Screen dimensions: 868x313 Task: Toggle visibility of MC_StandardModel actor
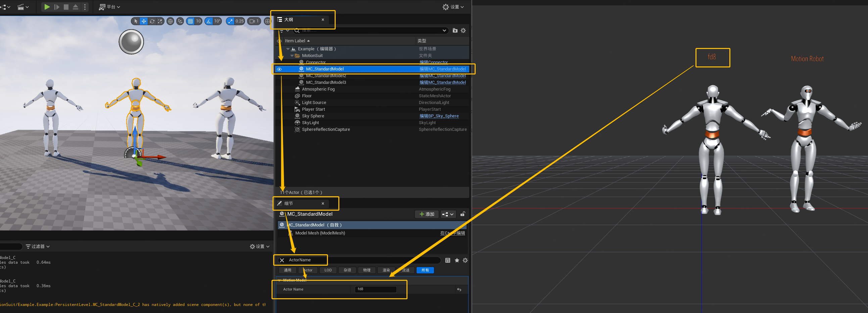[279, 69]
